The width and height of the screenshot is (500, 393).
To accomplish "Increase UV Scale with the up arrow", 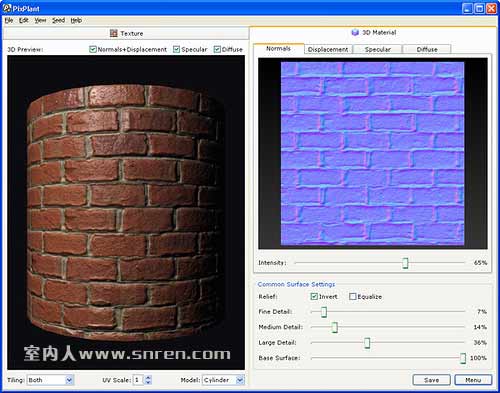I will (148, 377).
